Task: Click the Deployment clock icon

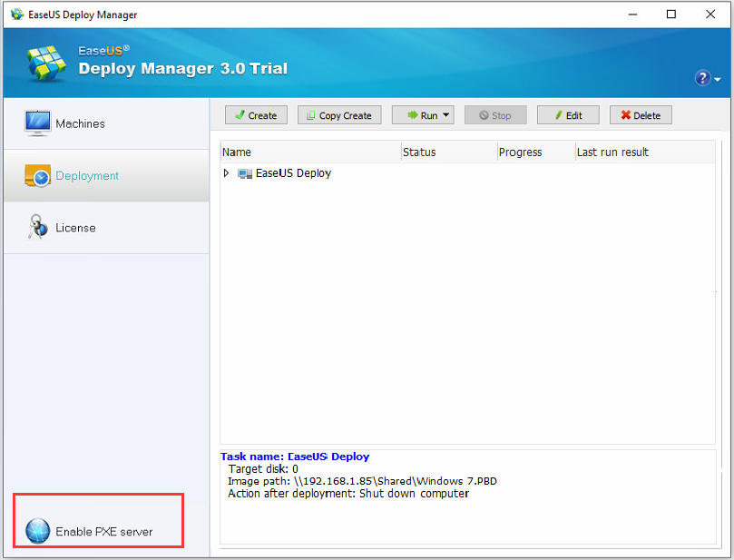Action: point(37,176)
